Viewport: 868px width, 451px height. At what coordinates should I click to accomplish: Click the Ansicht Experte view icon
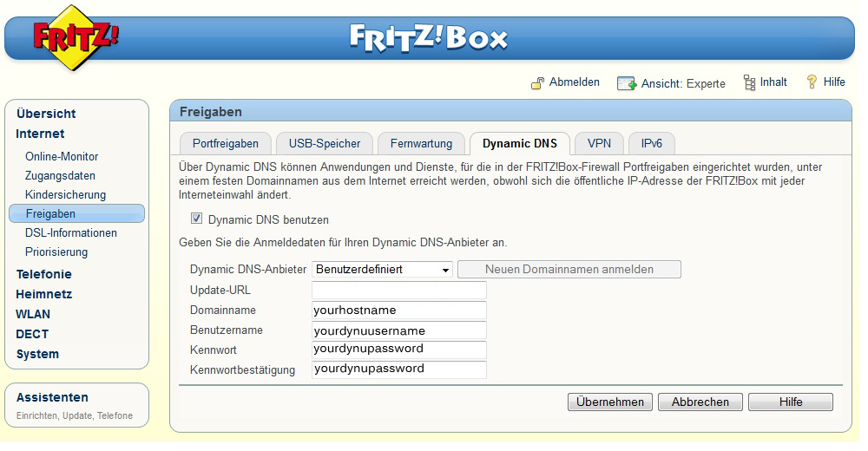click(x=626, y=83)
